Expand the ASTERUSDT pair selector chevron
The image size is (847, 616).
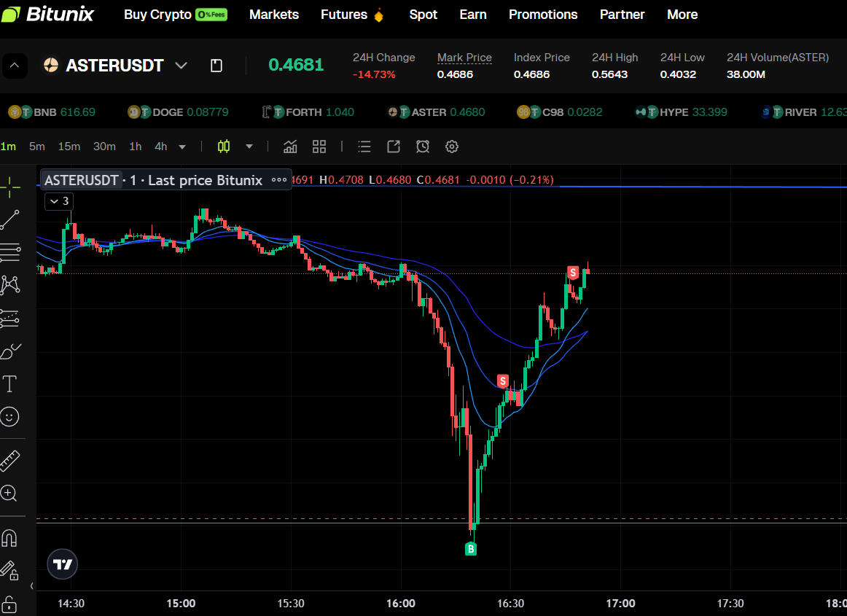[181, 66]
